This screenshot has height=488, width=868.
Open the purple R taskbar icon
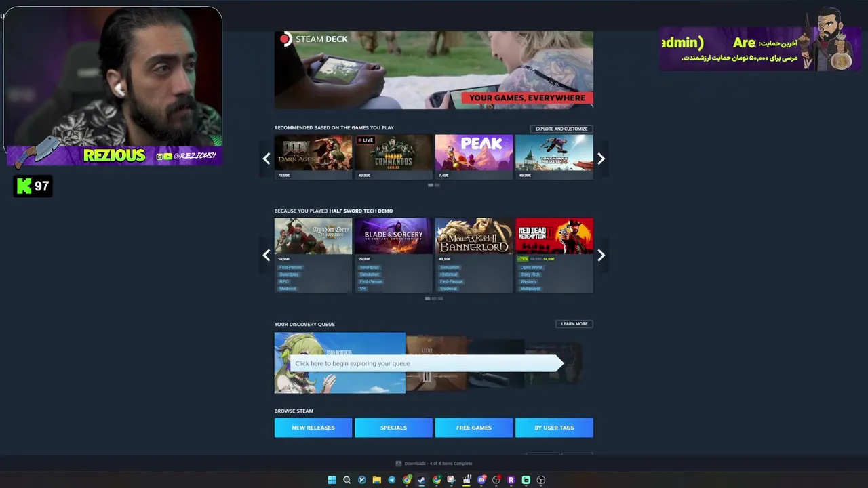(511, 480)
